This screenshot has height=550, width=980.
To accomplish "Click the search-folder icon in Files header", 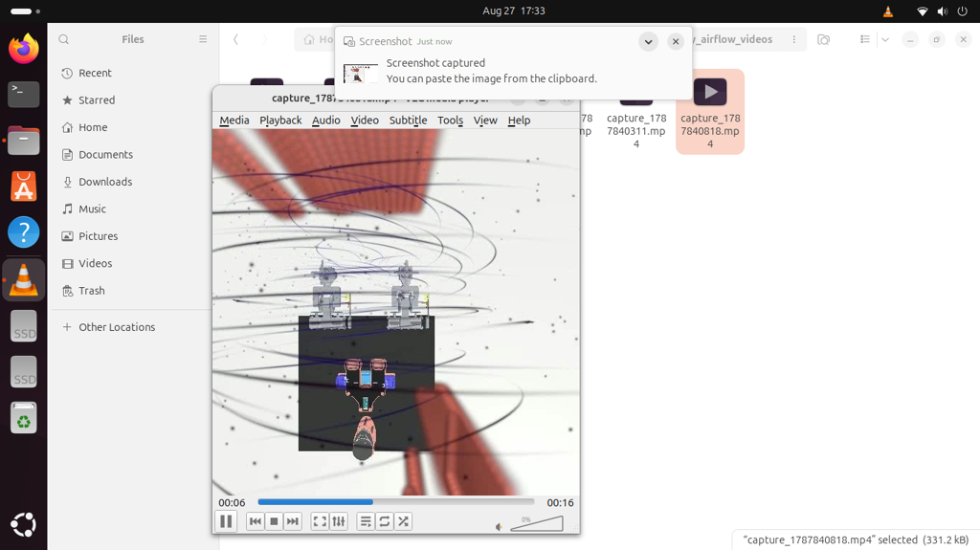I will tap(824, 39).
